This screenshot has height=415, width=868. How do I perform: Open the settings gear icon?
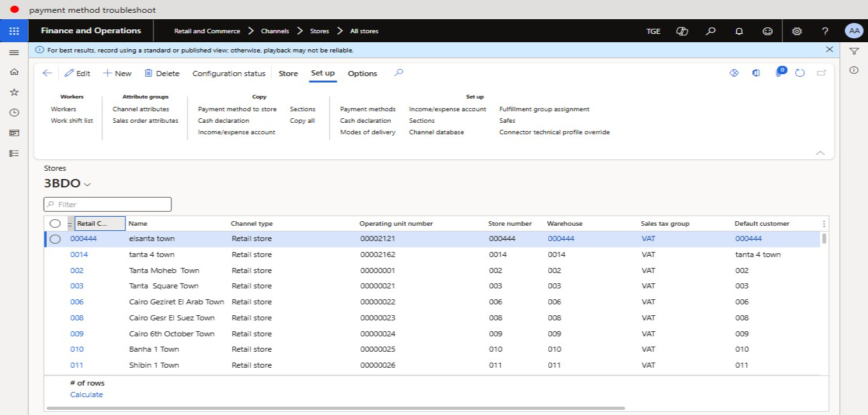click(796, 31)
